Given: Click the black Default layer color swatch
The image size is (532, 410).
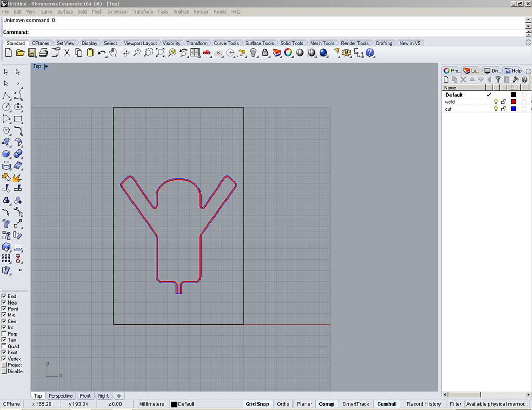Looking at the screenshot, I should pos(513,95).
